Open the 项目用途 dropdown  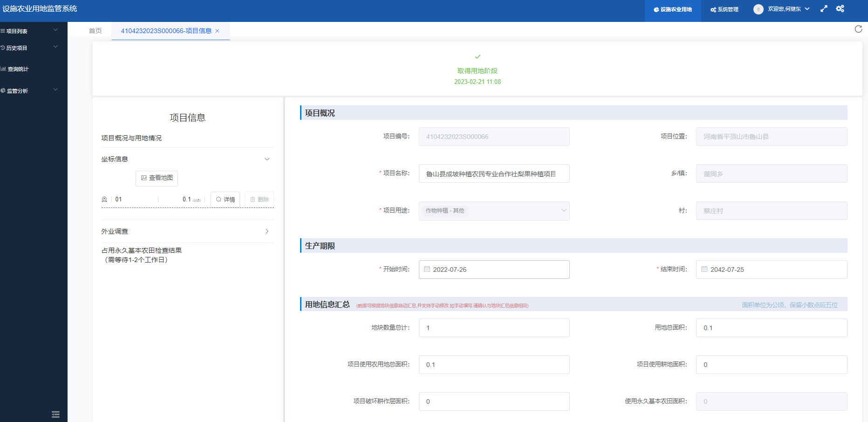[494, 211]
